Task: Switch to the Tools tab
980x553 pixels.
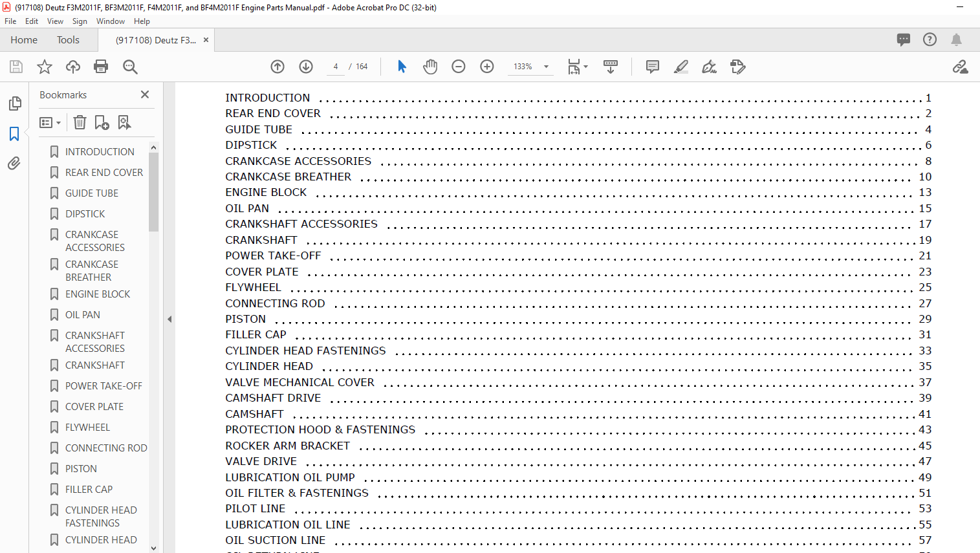Action: [x=68, y=39]
